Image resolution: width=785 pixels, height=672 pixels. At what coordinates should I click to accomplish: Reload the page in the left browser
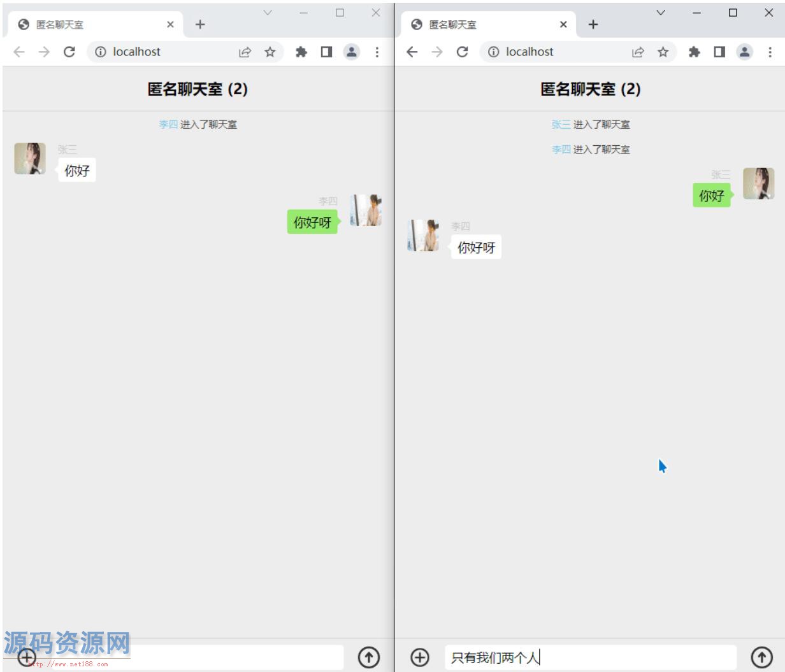pos(69,52)
